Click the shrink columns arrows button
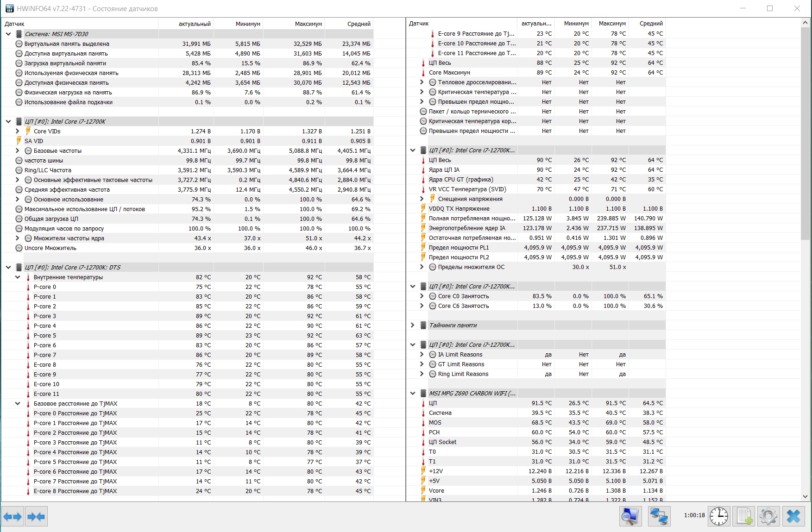 (36, 516)
